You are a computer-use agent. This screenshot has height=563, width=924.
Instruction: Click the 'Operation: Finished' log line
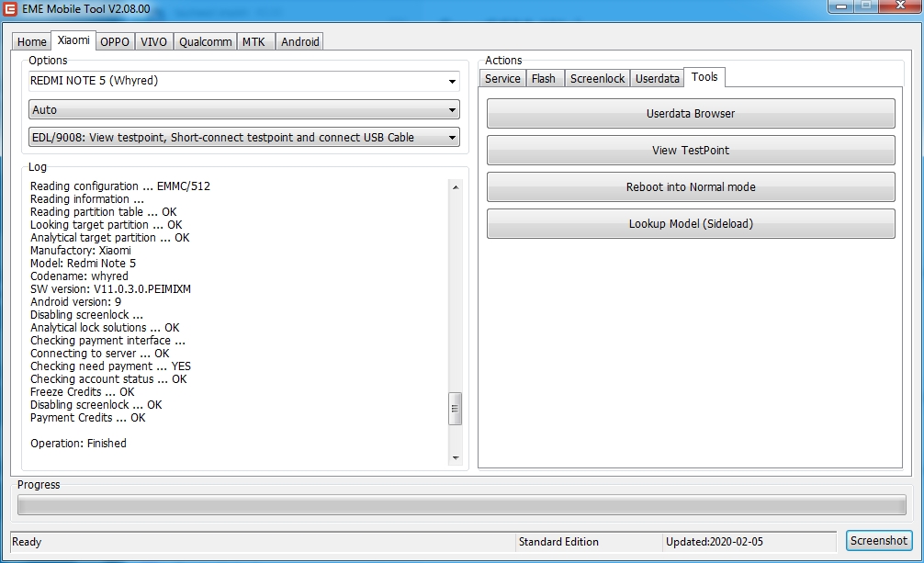(x=78, y=444)
